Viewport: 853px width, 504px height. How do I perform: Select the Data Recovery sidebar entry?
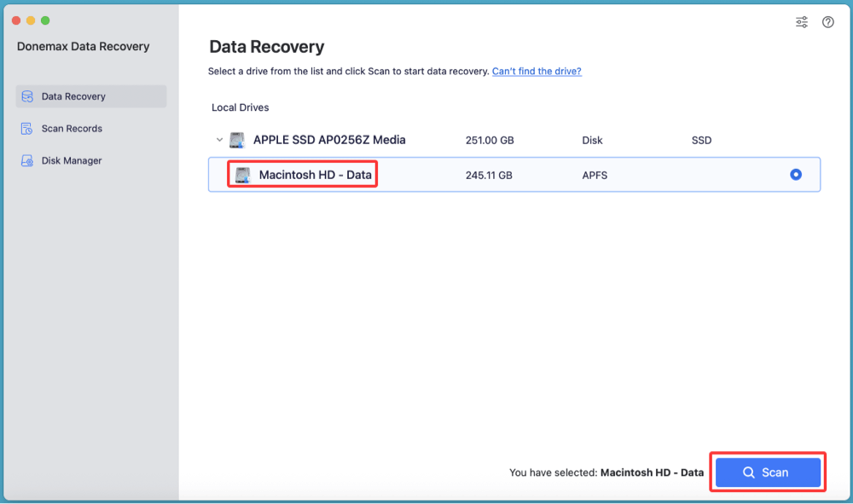coord(73,96)
